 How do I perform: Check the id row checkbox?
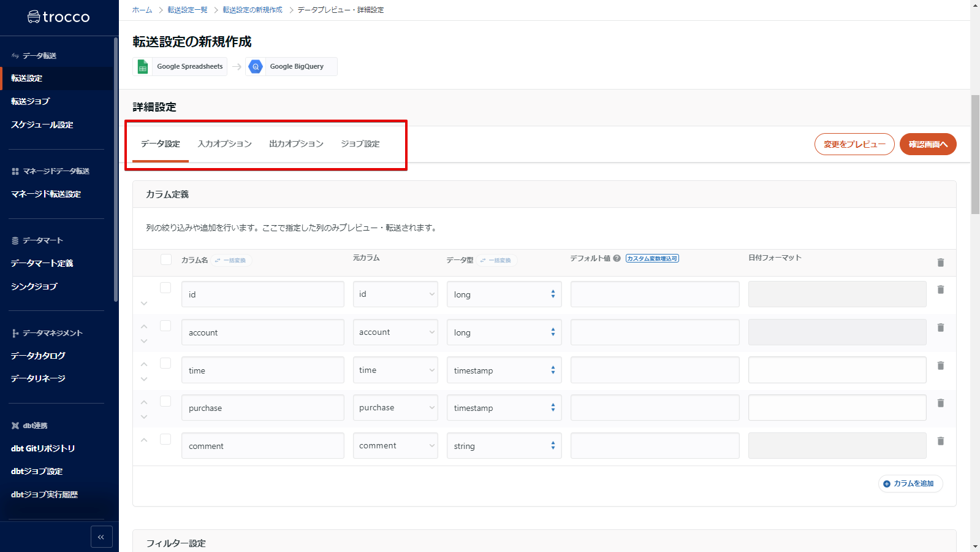[x=165, y=288]
